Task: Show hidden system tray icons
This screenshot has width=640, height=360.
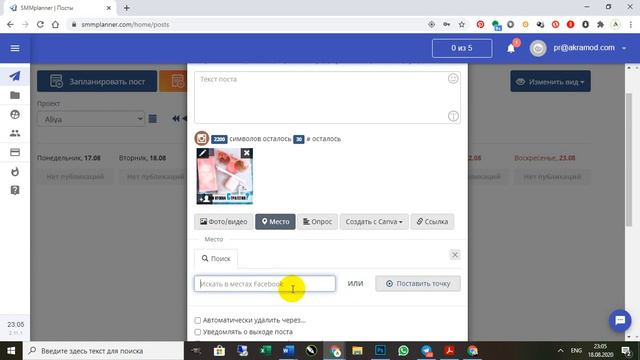Action: tap(560, 351)
